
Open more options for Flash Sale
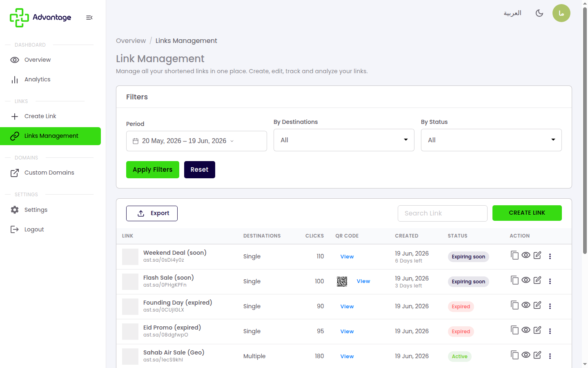point(550,281)
